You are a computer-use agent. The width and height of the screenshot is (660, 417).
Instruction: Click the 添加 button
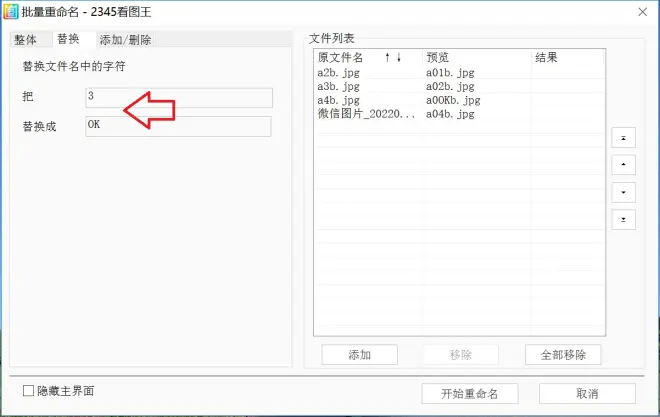click(x=359, y=355)
